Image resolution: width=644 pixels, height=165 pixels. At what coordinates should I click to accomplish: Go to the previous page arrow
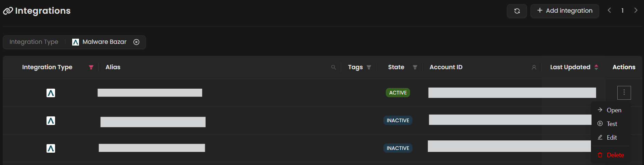tap(609, 11)
